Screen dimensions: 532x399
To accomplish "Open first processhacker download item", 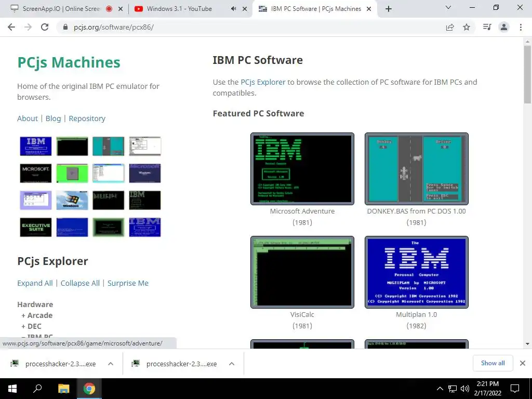I will [54, 364].
